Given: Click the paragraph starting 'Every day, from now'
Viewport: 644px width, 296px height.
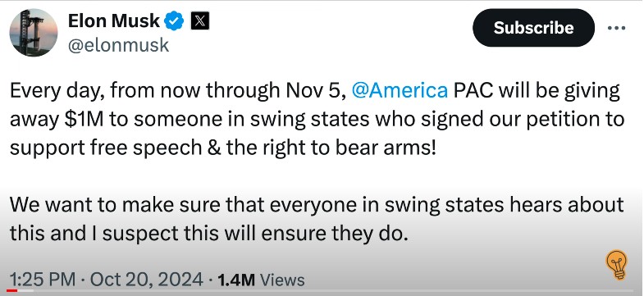Looking at the screenshot, I should 316,119.
